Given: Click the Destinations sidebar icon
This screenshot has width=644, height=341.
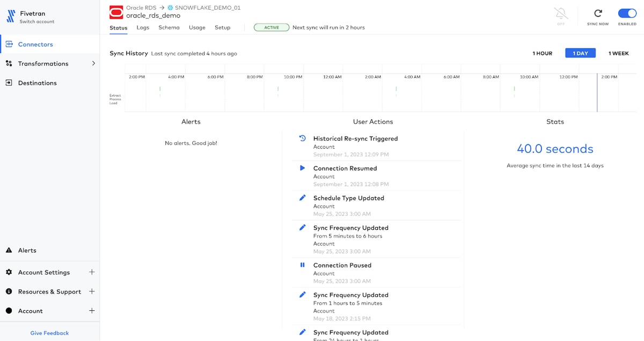Looking at the screenshot, I should (9, 83).
